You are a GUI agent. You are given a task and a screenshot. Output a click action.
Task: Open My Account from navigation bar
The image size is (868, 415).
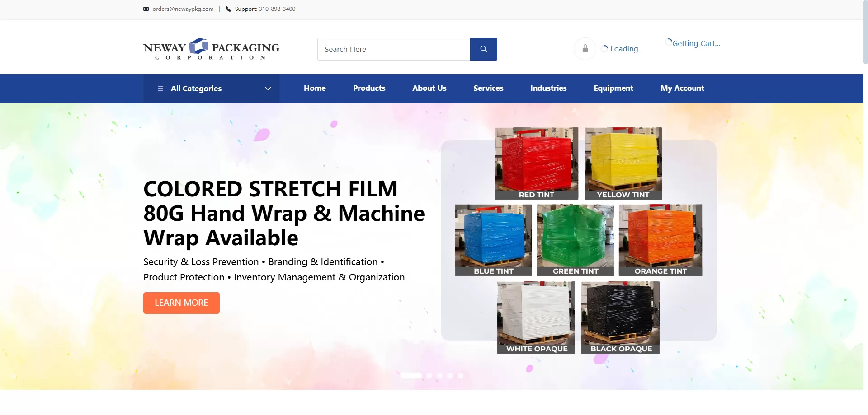[x=682, y=88]
